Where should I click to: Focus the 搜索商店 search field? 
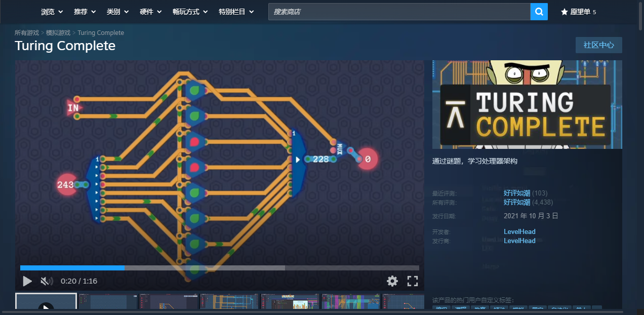click(x=399, y=12)
